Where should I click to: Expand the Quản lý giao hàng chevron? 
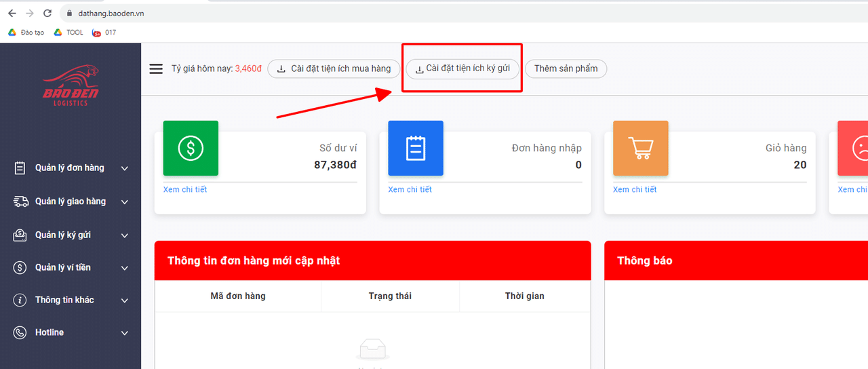point(125,201)
